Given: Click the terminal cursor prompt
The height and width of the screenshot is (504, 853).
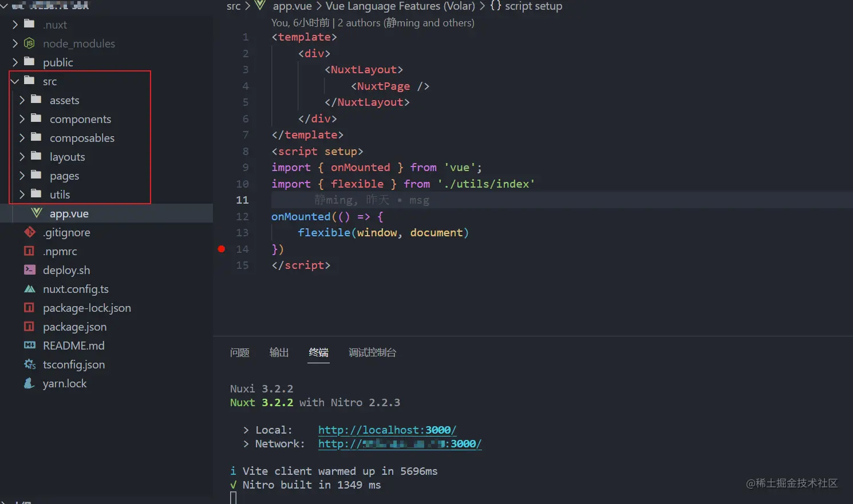Looking at the screenshot, I should coord(234,498).
